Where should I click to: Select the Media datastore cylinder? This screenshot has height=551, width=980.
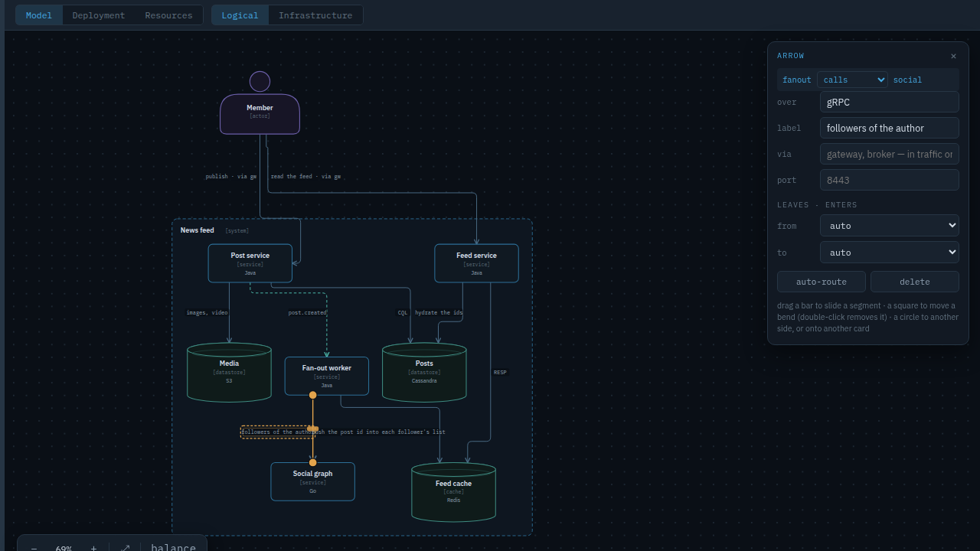point(229,373)
